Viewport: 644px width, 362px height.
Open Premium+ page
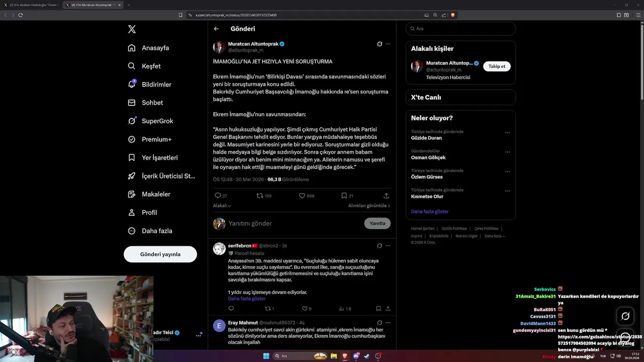pos(149,139)
